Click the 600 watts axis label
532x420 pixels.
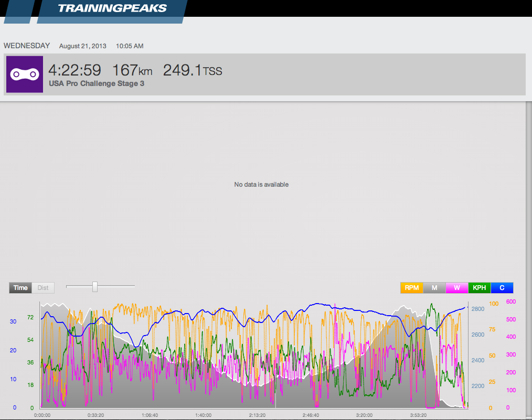(x=511, y=301)
